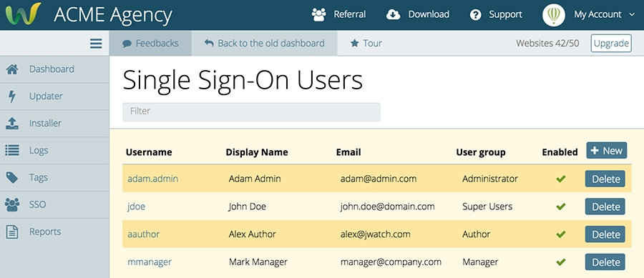Go to Dashboard in the sidebar
644x278 pixels.
(x=54, y=69)
